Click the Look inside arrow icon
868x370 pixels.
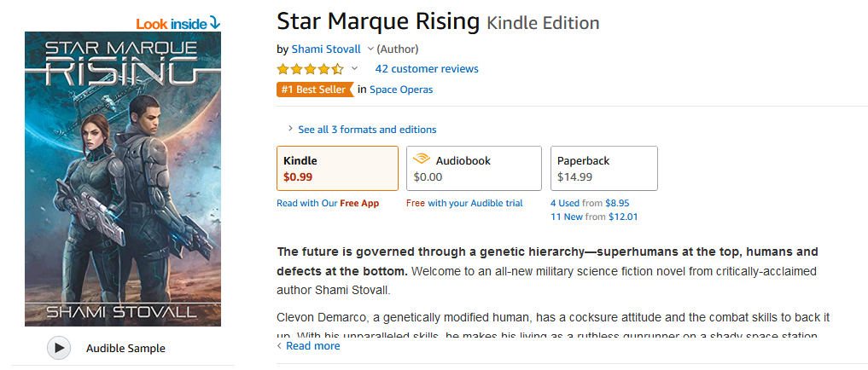tap(214, 23)
